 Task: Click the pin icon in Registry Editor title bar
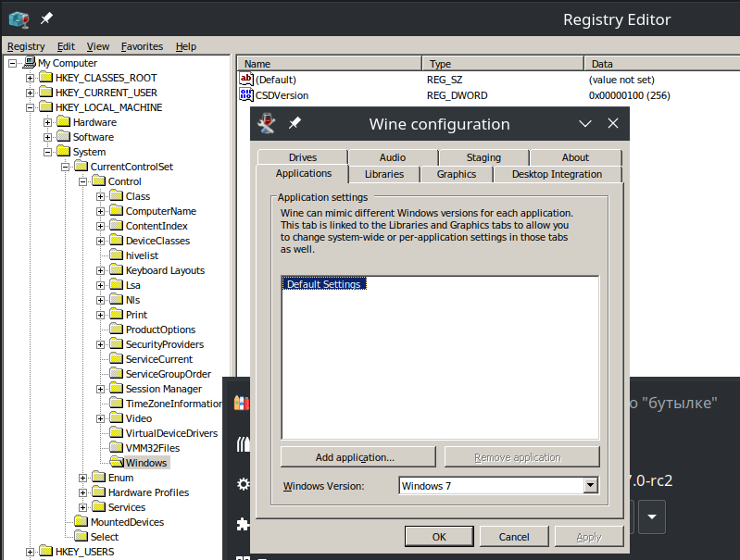[46, 19]
